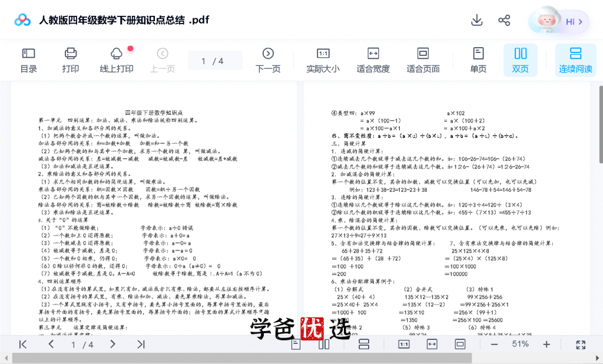603x364 pixels.
Task: Click the heading 四年级下册数学知识点
Action: pyautogui.click(x=154, y=112)
